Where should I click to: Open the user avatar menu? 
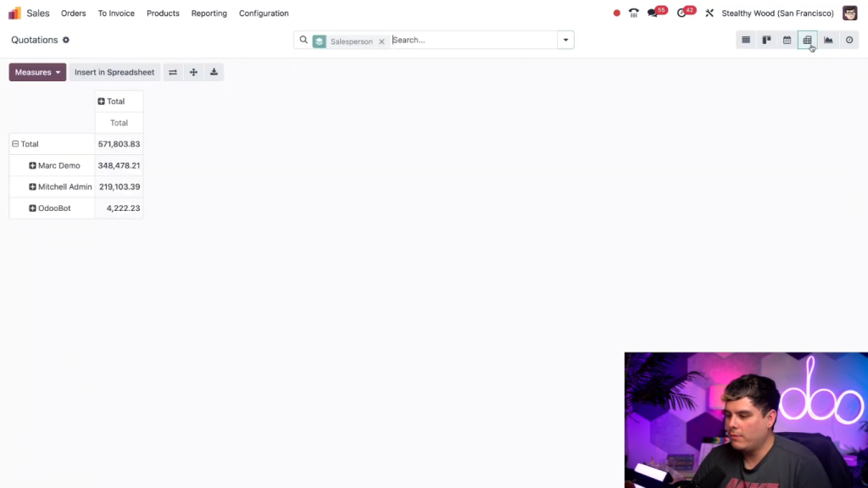pos(849,14)
